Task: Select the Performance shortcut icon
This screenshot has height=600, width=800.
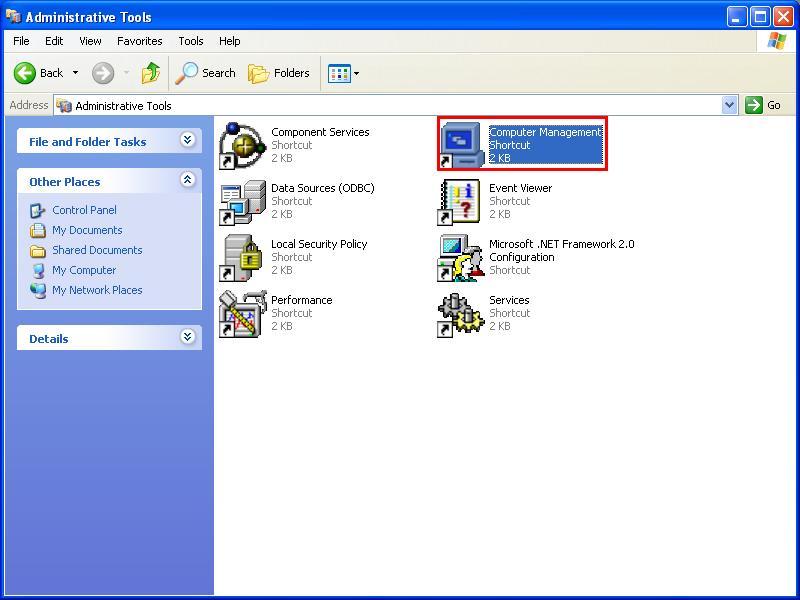Action: pos(243,314)
